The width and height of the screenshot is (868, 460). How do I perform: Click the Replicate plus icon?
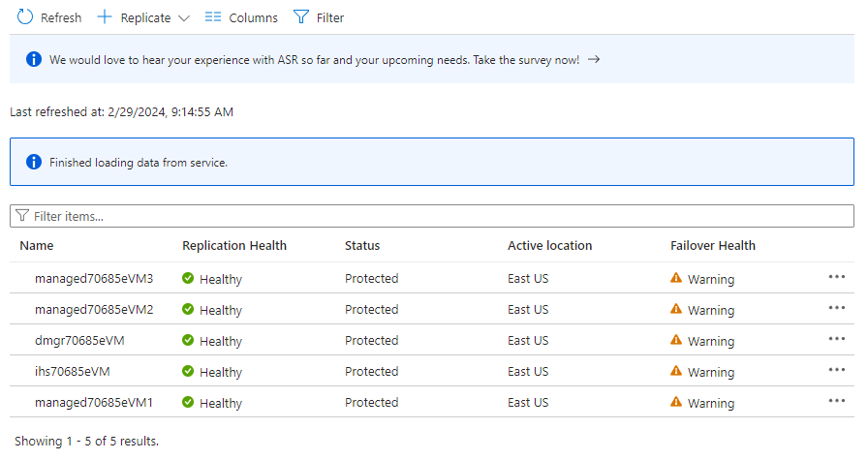click(106, 17)
